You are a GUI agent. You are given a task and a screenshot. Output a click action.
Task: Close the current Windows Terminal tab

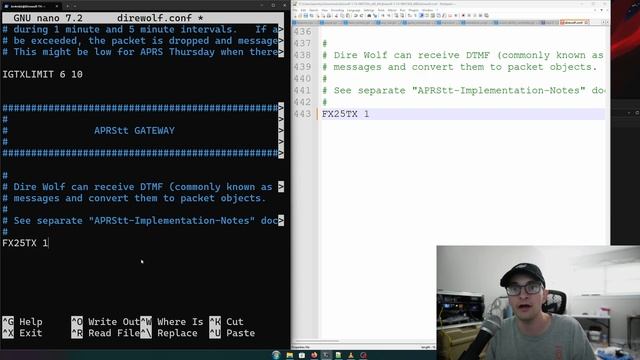click(57, 6)
